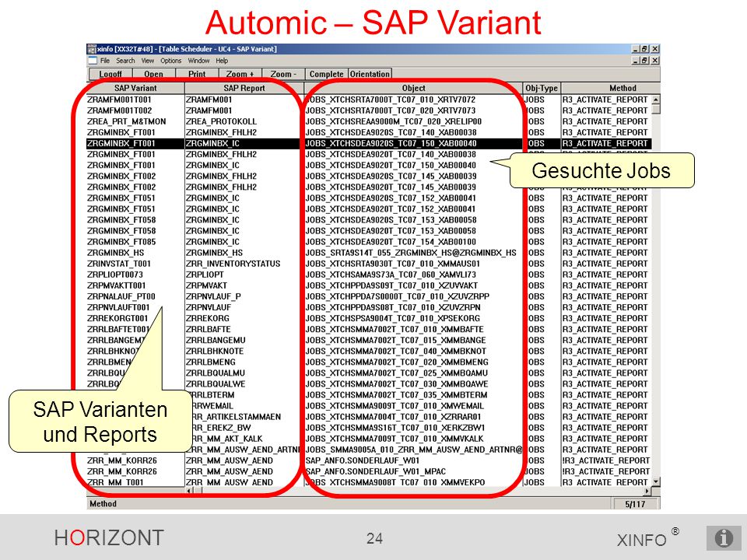The image size is (747, 560).
Task: Select variant ZRINVSTAT_T001
Action: coord(118,264)
